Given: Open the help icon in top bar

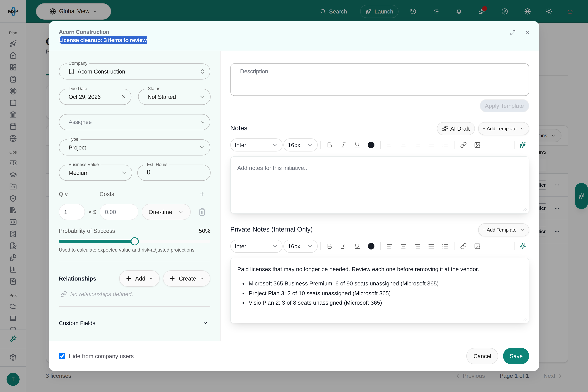Looking at the screenshot, I should (504, 11).
